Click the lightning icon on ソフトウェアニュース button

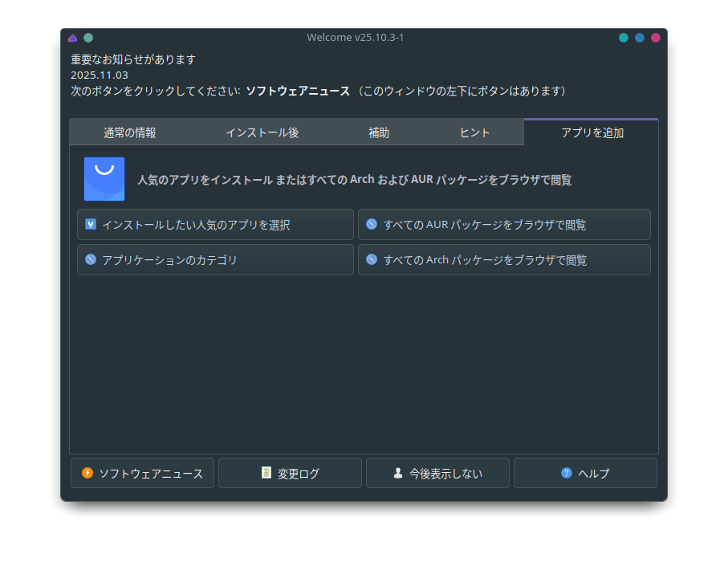[x=87, y=473]
